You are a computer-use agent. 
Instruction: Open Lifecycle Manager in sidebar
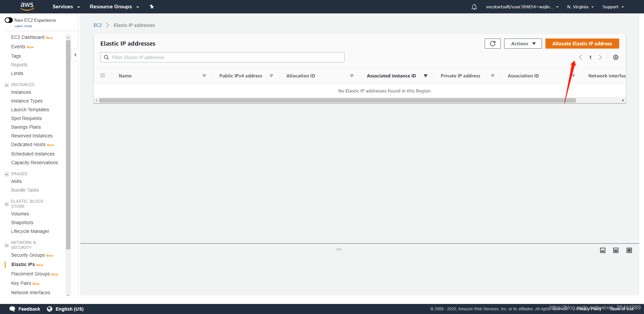[x=30, y=231]
